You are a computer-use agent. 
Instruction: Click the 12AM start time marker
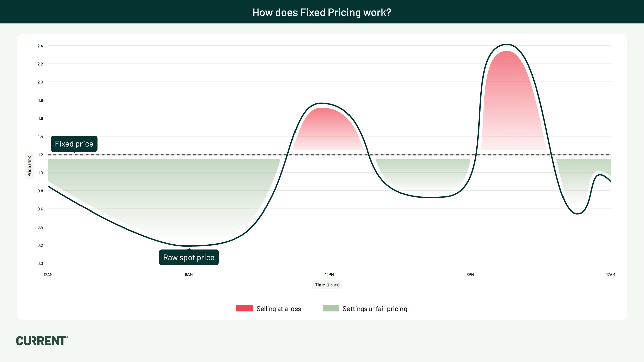pos(47,274)
